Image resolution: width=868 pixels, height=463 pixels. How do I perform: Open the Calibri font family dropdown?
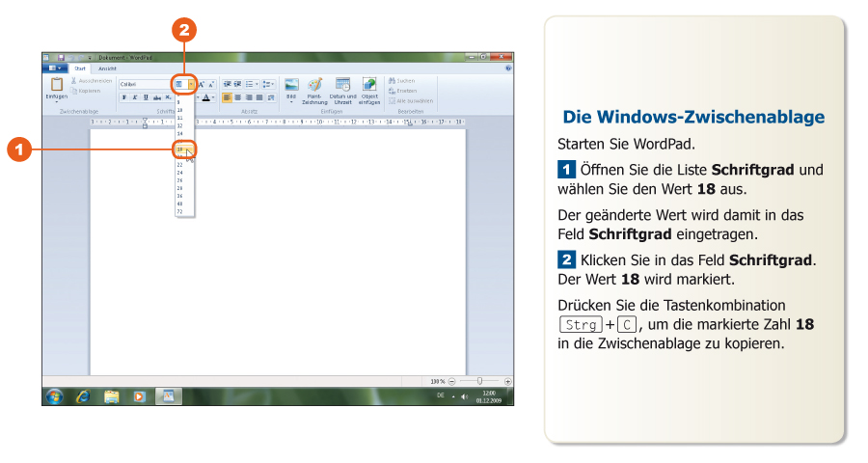[145, 85]
